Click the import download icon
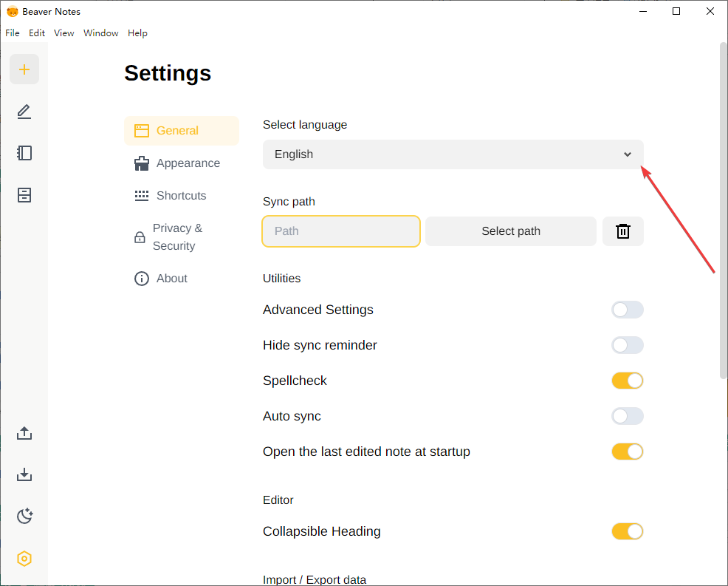The width and height of the screenshot is (728, 586). (24, 474)
